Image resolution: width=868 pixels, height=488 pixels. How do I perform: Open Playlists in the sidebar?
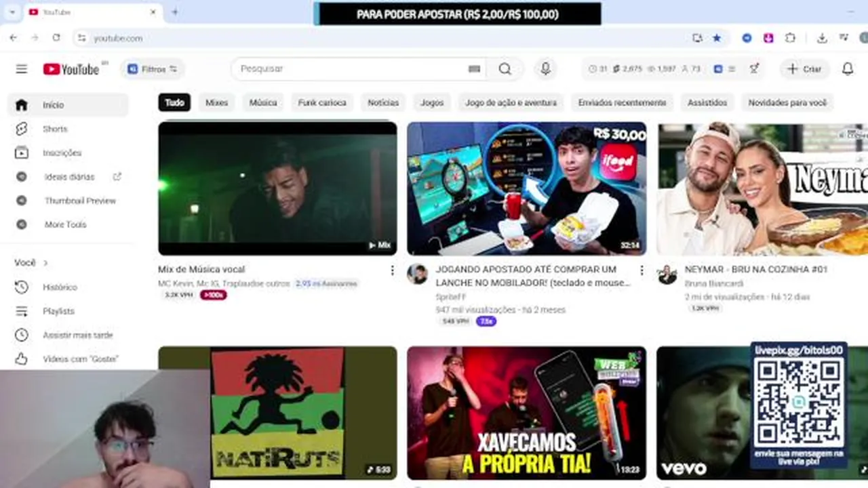click(68, 311)
